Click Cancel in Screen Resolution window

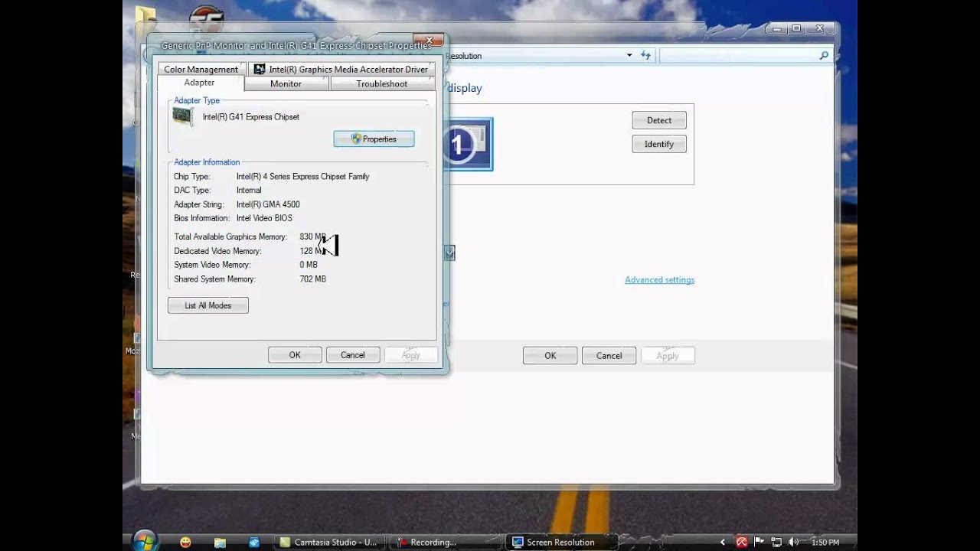(x=609, y=355)
